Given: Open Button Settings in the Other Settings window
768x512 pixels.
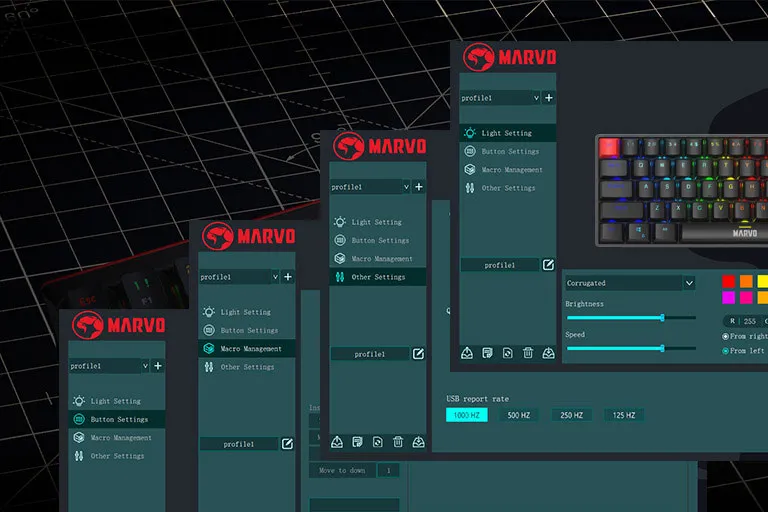Looking at the screenshot, I should pos(378,240).
